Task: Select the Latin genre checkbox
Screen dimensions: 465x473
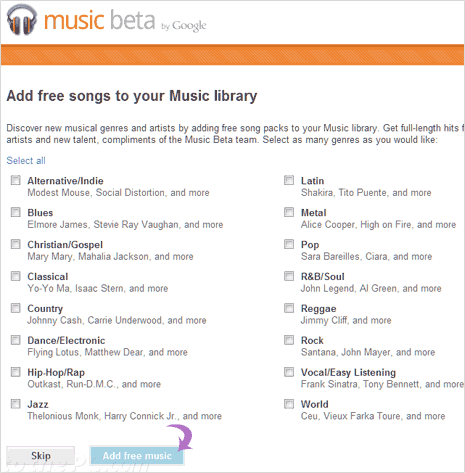Action: tap(289, 180)
